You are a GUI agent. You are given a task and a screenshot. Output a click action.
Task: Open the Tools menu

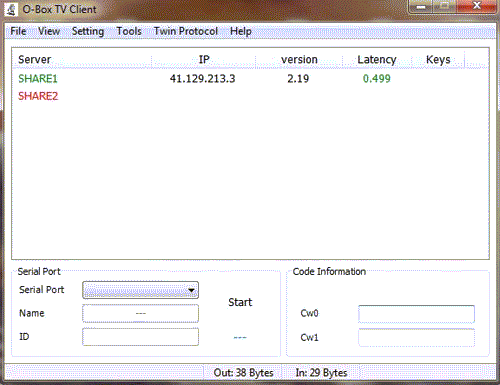click(x=129, y=31)
